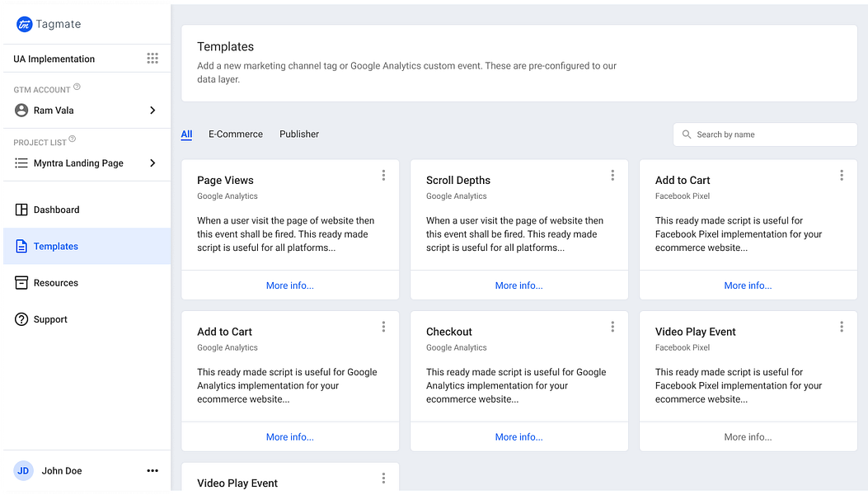
Task: Expand the Myntra Landing Page project chevron
Action: 152,163
